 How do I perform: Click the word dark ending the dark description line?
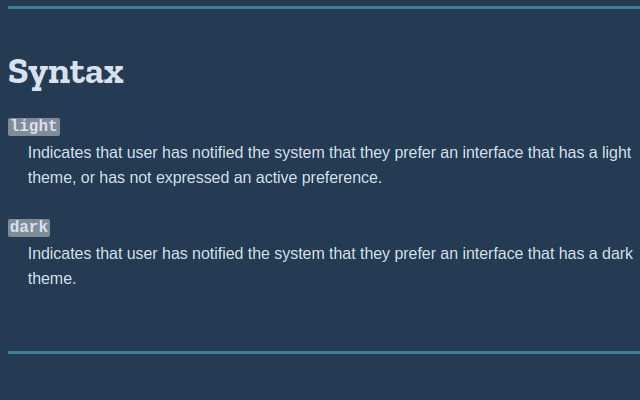(x=618, y=253)
